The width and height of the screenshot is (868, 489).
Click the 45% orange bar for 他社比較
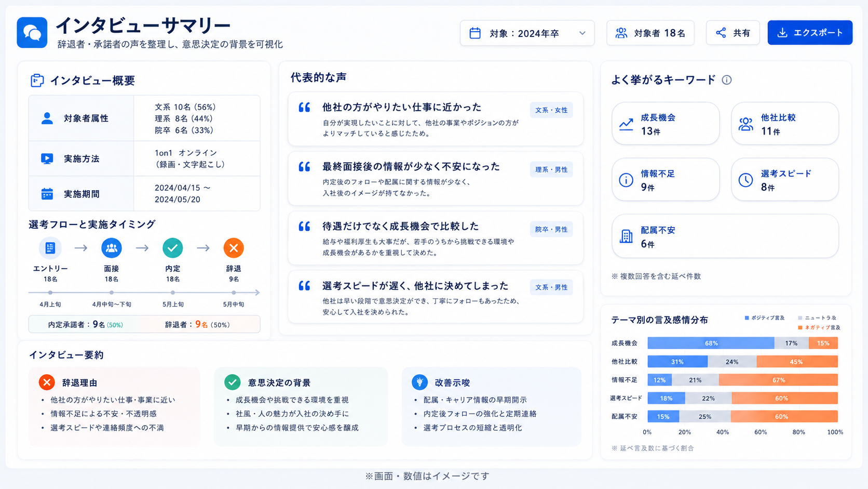(797, 362)
